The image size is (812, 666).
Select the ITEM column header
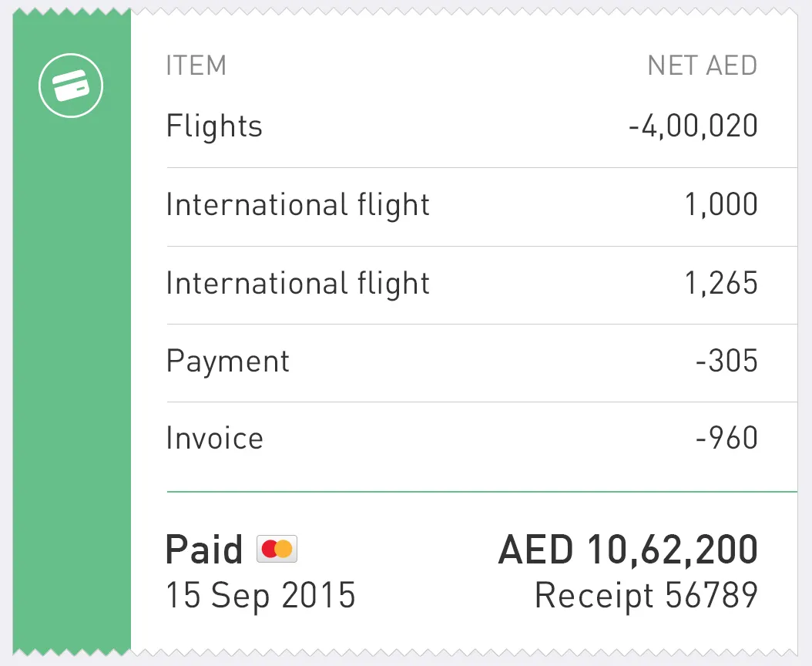[x=196, y=66]
